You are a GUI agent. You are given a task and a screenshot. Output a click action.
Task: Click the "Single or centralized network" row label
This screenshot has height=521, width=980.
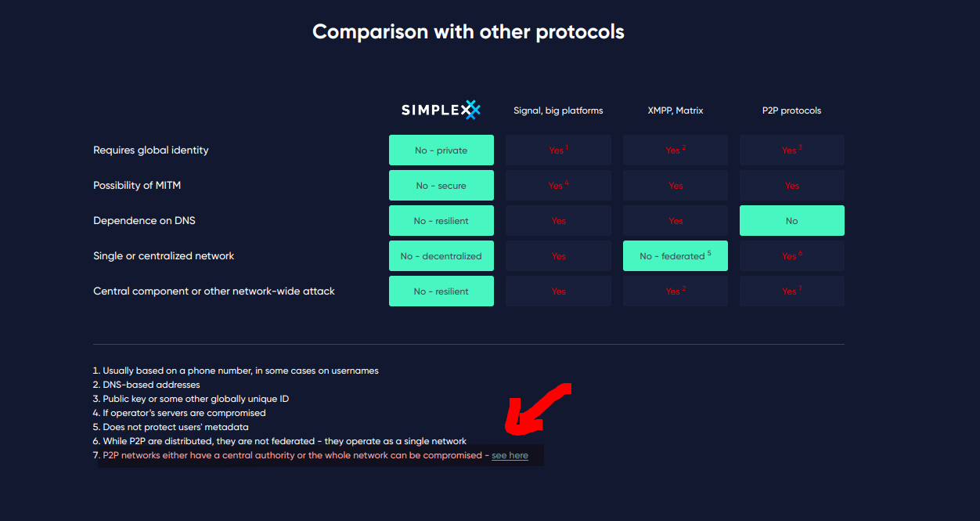click(164, 256)
